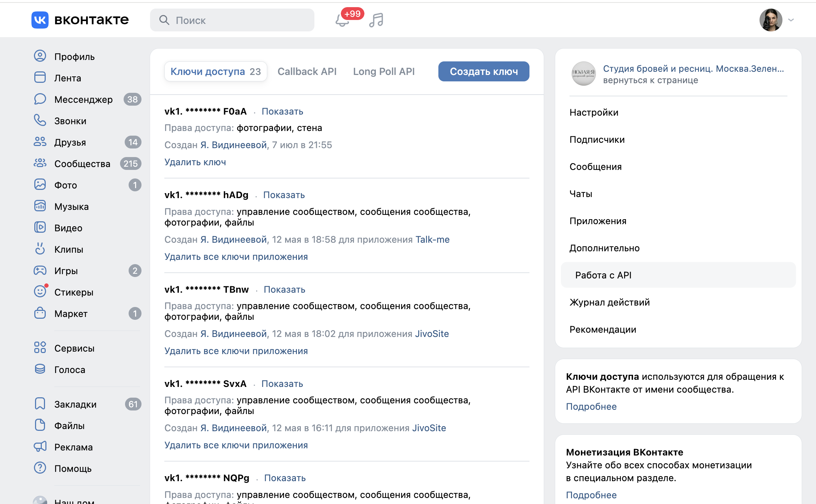Click вернуться к странице link
This screenshot has width=816, height=504.
tap(651, 80)
